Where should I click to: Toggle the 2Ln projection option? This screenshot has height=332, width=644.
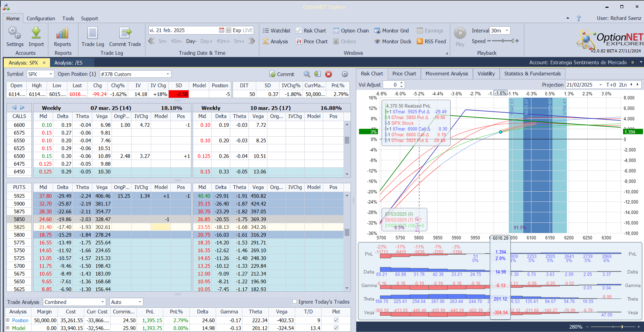point(623,85)
